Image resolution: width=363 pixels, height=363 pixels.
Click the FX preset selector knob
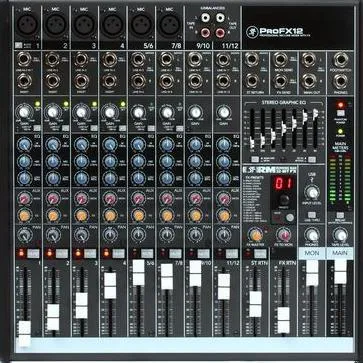point(284,199)
